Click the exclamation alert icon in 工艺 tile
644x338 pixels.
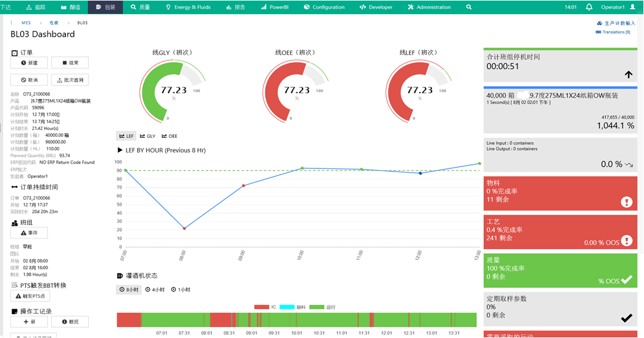click(x=626, y=240)
